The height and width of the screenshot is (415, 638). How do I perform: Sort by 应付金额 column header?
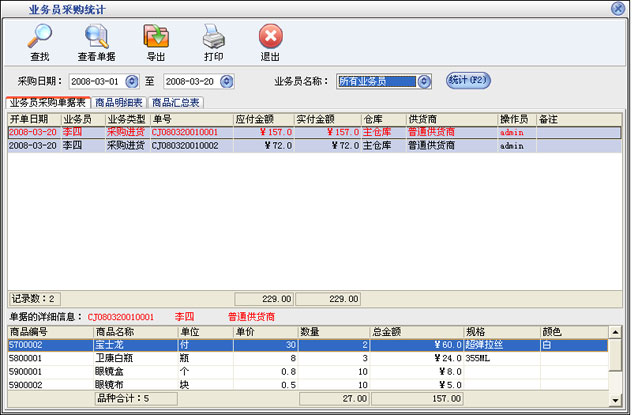pyautogui.click(x=263, y=118)
